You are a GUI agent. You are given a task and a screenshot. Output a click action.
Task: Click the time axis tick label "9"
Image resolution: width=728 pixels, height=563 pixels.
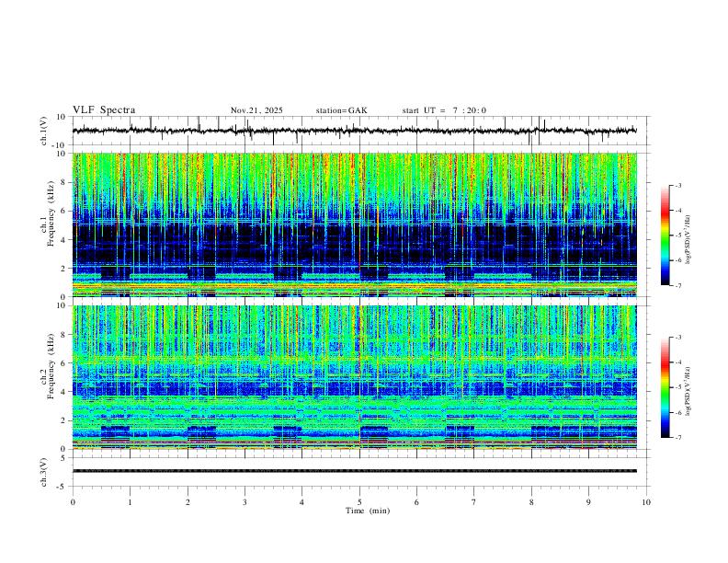(588, 502)
